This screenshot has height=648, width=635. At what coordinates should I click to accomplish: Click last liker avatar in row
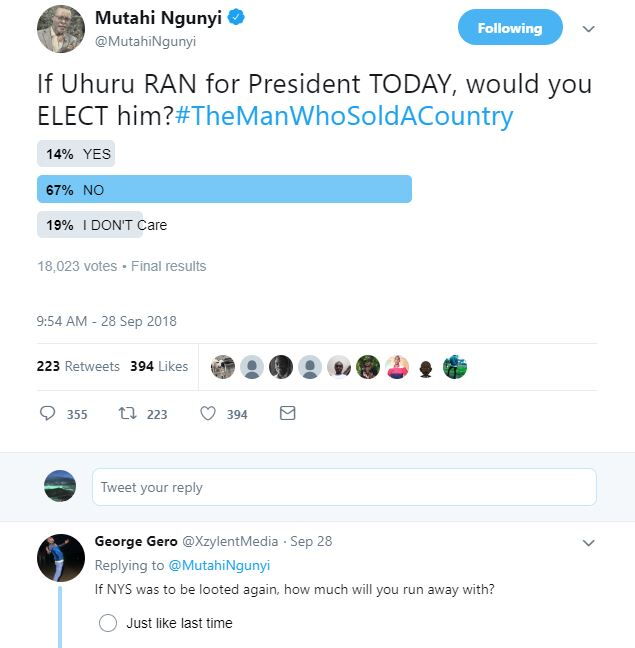[x=455, y=367]
